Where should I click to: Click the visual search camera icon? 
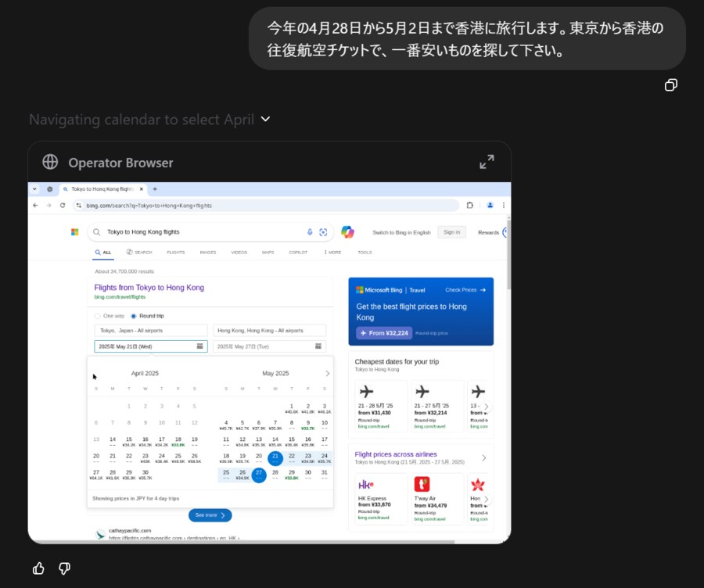click(322, 232)
